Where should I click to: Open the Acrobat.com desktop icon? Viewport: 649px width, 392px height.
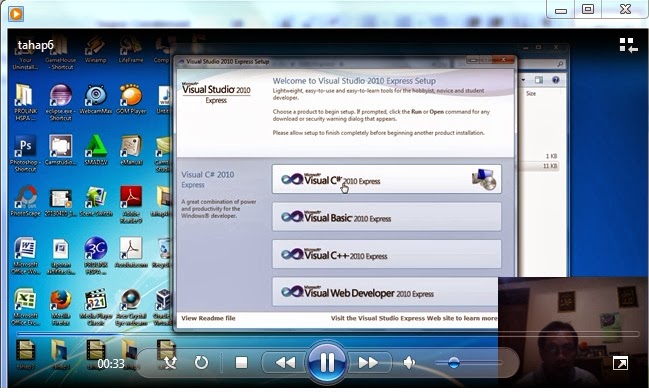click(131, 252)
